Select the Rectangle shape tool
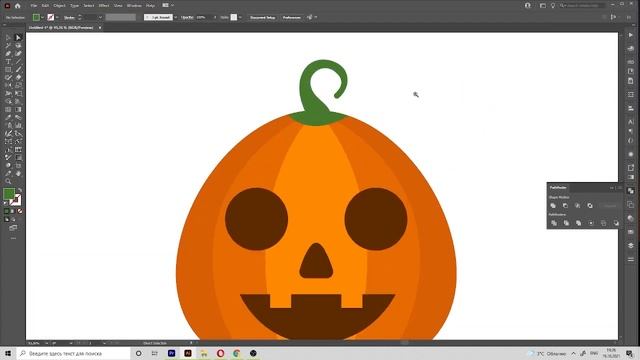This screenshot has height=360, width=640. (8, 69)
